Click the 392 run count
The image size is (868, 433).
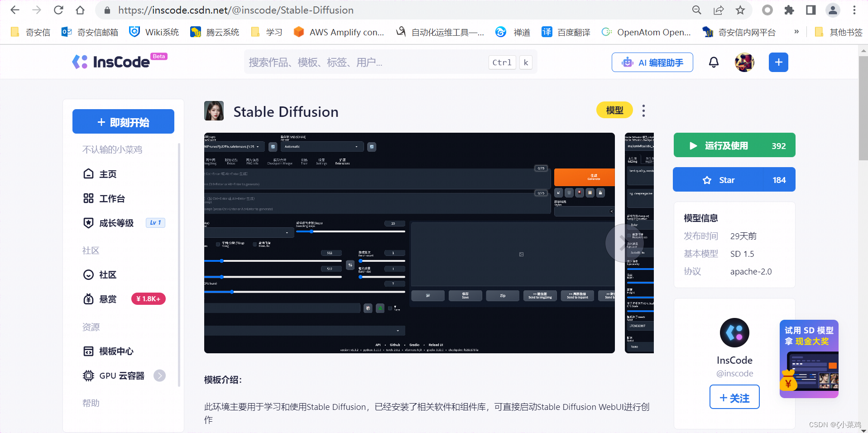[x=779, y=146]
